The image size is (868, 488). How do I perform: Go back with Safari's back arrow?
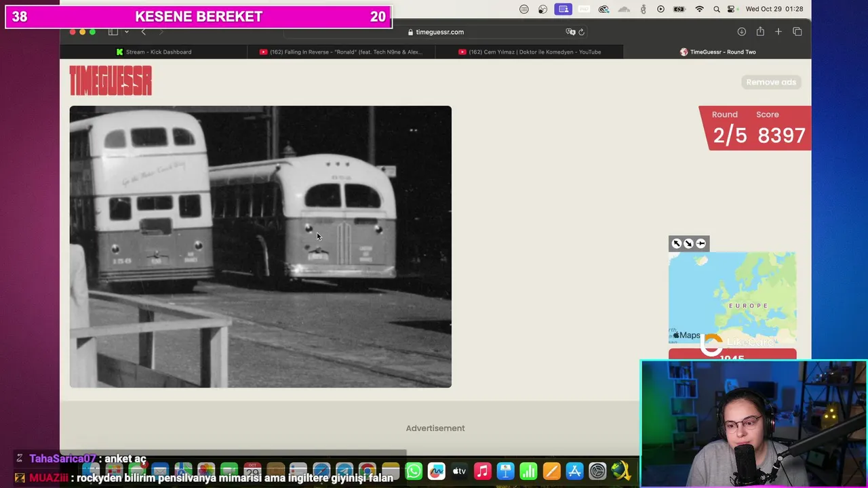(143, 32)
